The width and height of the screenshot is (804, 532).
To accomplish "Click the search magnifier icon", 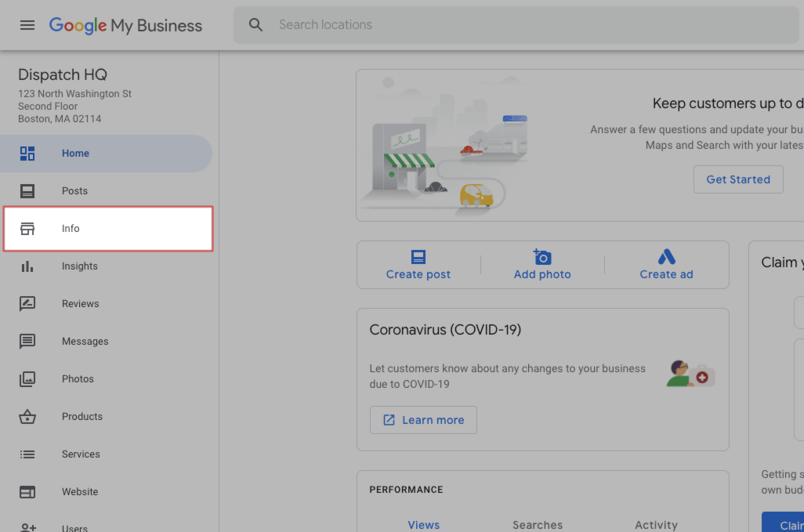I will [256, 24].
